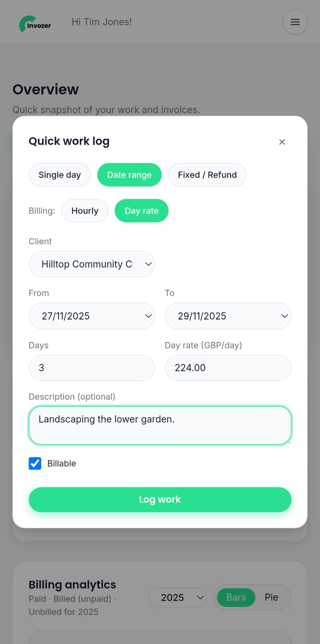Open the hamburger navigation menu

tap(294, 22)
